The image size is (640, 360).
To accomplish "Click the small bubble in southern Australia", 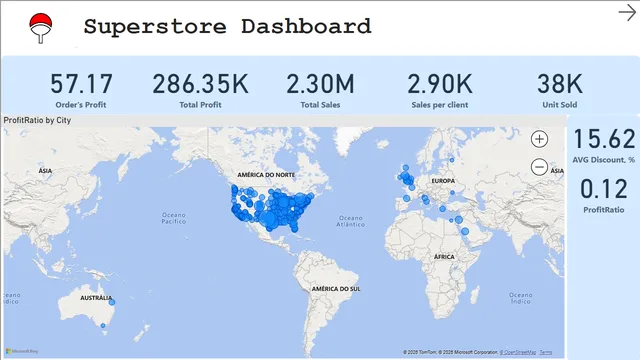I will 103,326.
